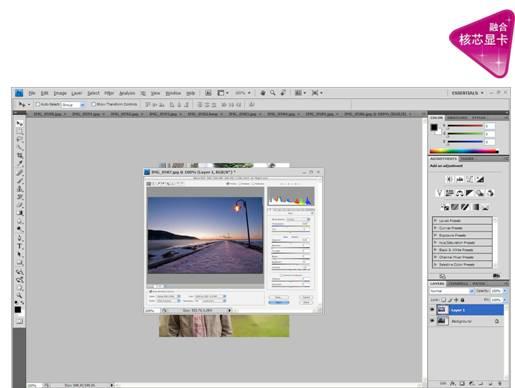This screenshot has height=388, width=515.
Task: Add a Vibrance adjustment from the Adjustments panel
Action: tap(439, 193)
